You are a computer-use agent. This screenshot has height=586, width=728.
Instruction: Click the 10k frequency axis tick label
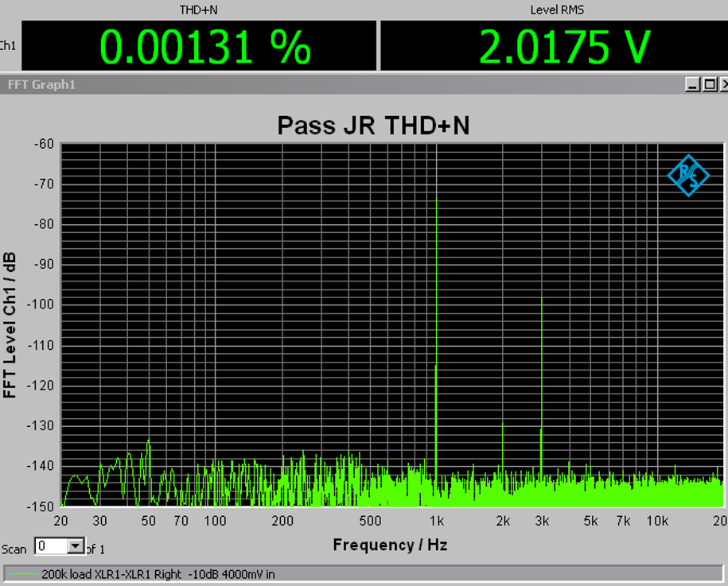tap(657, 521)
